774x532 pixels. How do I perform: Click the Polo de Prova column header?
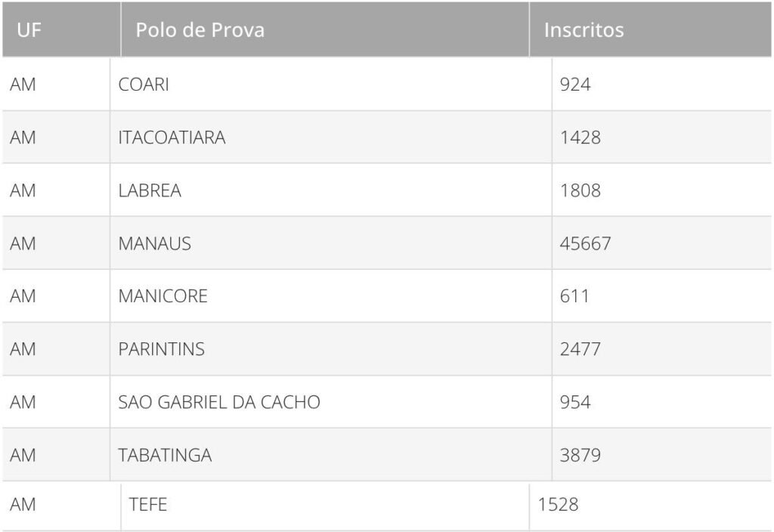coord(200,30)
